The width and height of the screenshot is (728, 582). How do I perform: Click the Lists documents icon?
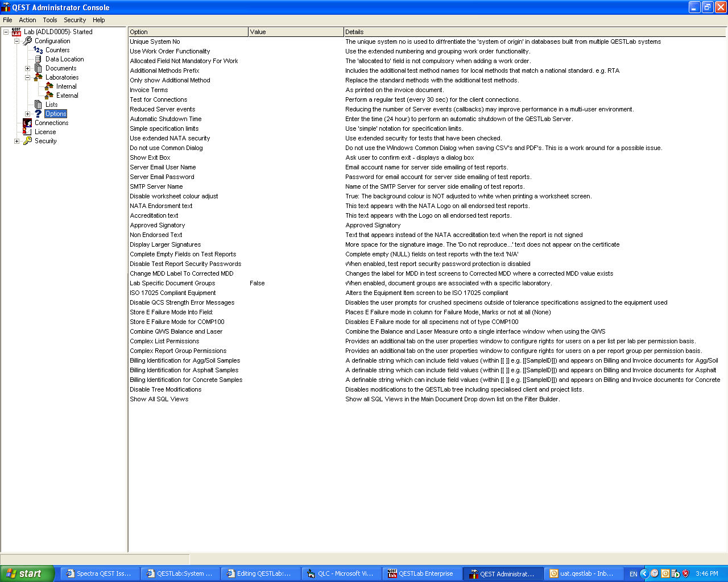[x=38, y=105]
